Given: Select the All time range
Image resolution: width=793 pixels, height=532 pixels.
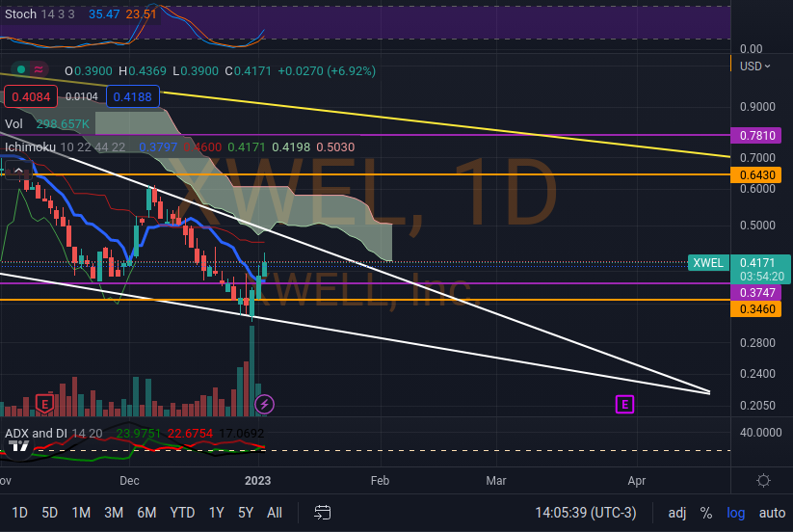Looking at the screenshot, I should click(x=274, y=513).
